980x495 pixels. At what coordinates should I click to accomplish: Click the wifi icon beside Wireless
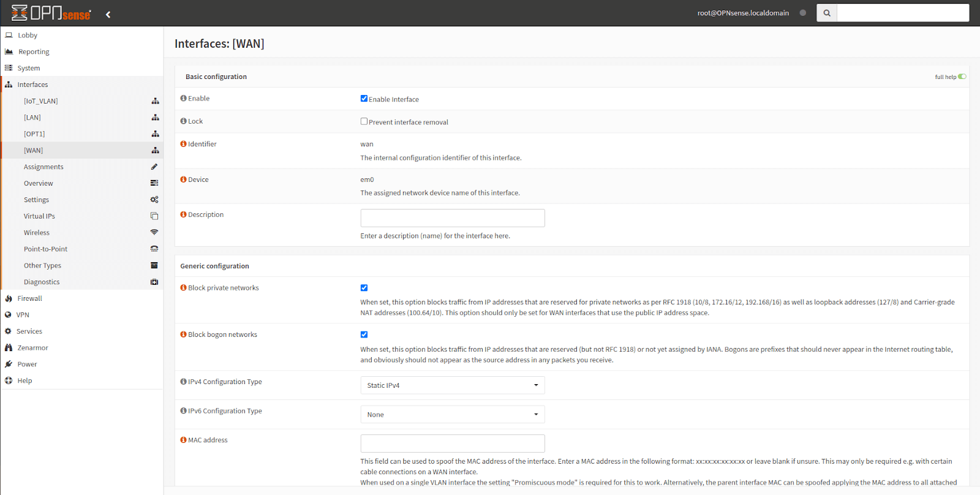click(154, 232)
